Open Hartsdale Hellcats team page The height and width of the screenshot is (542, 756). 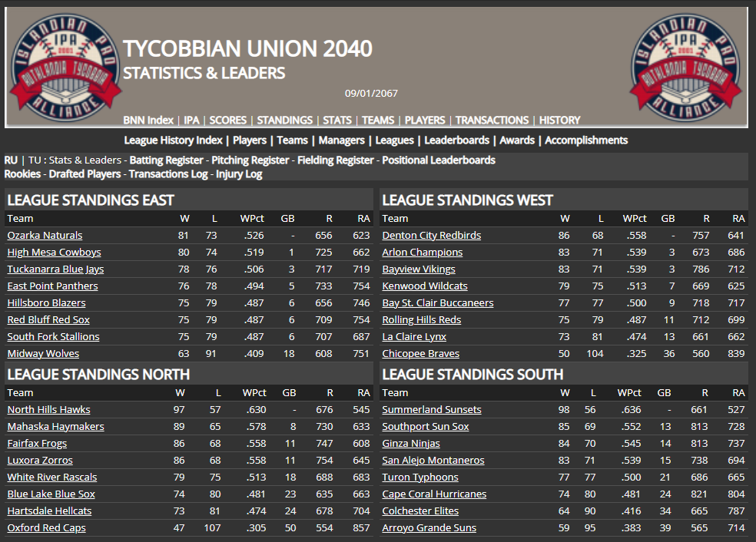[50, 511]
